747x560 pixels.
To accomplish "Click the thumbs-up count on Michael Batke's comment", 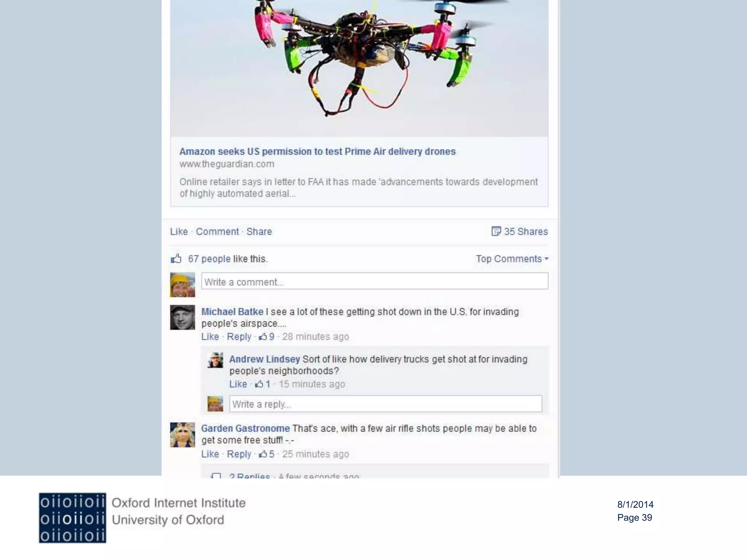I will pyautogui.click(x=267, y=337).
